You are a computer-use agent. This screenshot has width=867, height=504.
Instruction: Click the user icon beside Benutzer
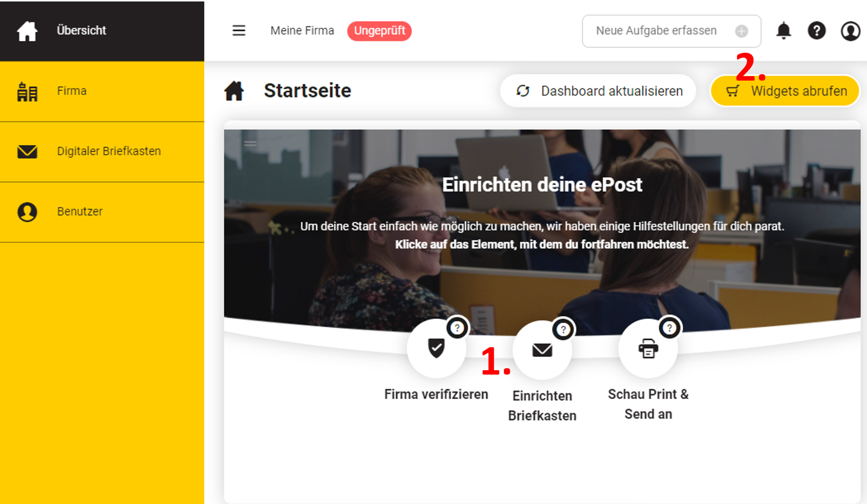point(27,212)
